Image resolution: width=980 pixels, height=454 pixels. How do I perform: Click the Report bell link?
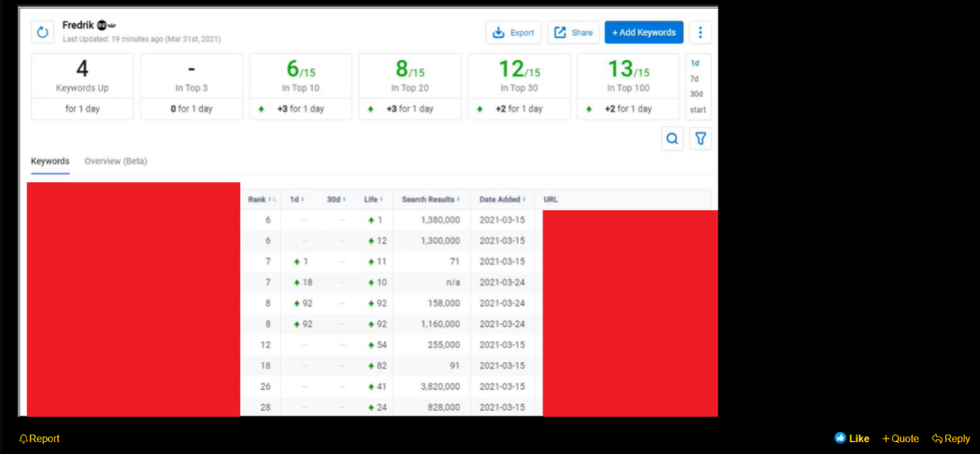point(40,439)
